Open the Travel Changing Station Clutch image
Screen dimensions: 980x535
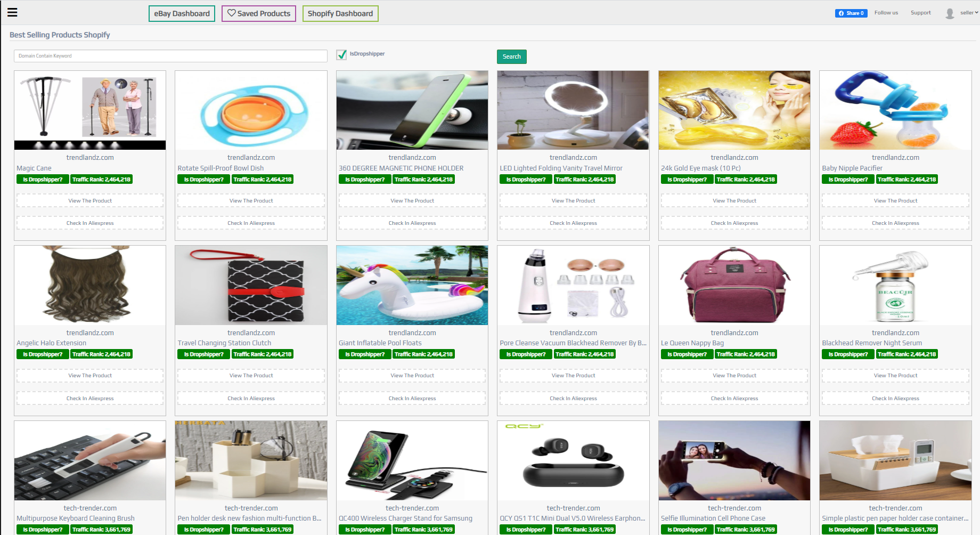251,285
